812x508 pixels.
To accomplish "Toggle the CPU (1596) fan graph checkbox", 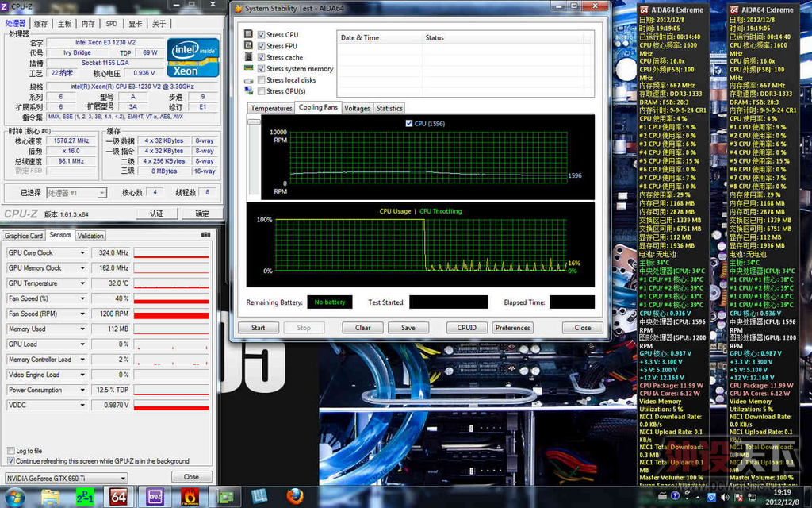I will (409, 123).
